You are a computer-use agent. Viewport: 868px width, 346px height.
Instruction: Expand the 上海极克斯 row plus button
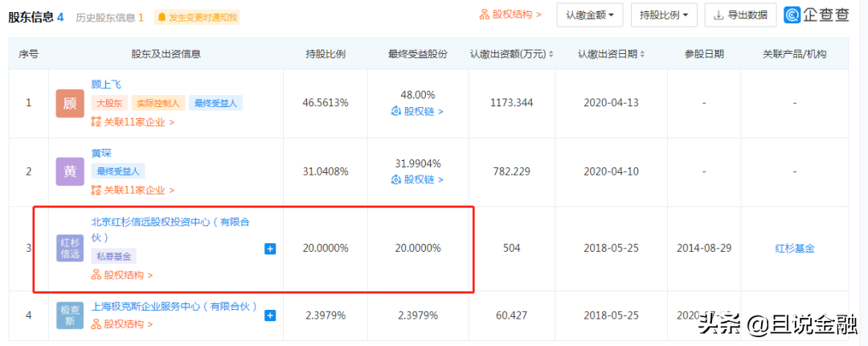[270, 315]
